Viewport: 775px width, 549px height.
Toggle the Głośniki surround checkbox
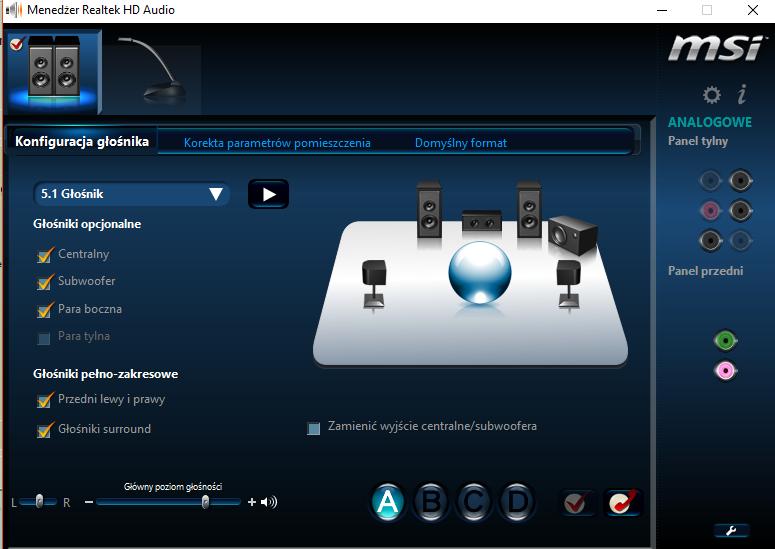[x=44, y=430]
